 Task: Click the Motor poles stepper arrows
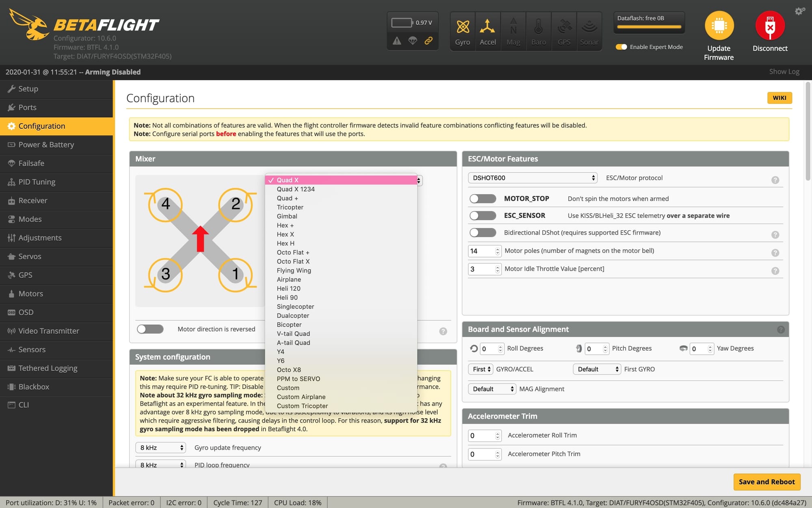point(497,251)
